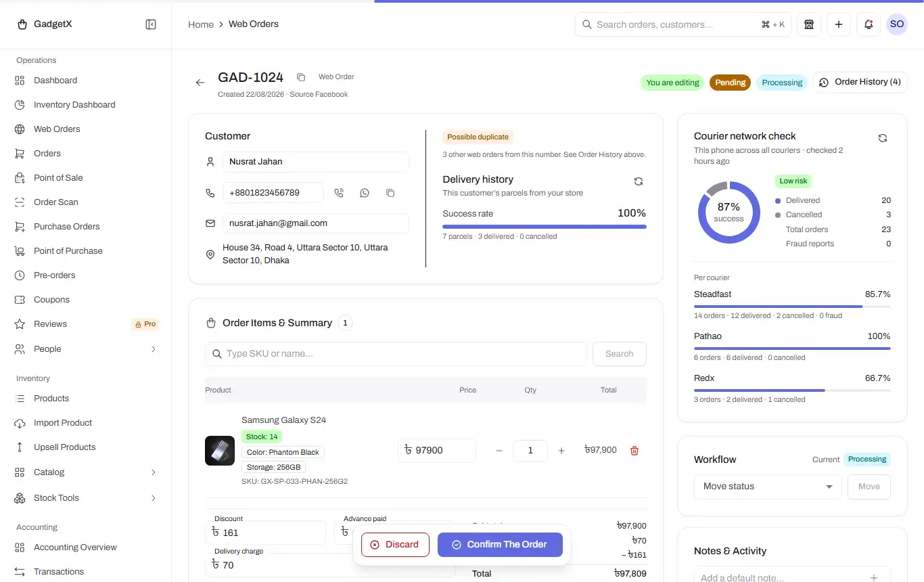Click the Discount amount field
Image resolution: width=924 pixels, height=582 pixels.
tap(265, 533)
